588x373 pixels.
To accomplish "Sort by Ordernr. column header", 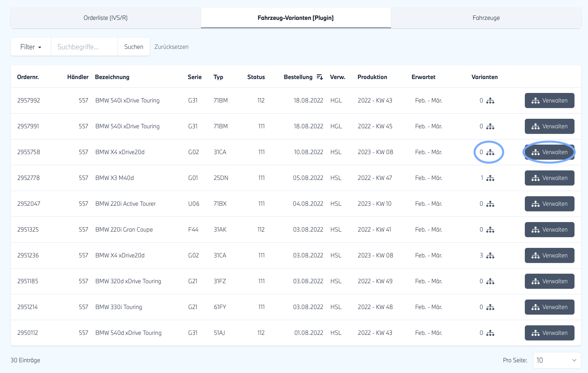I will click(28, 77).
